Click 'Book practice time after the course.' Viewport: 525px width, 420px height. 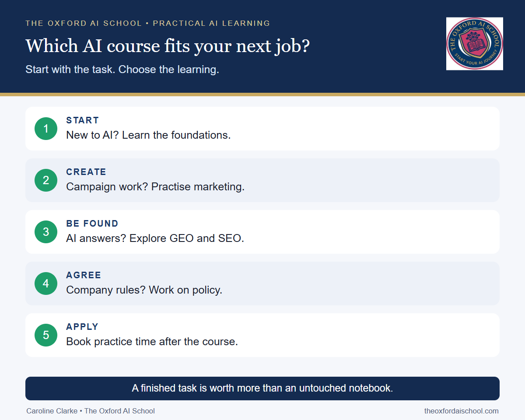coord(152,342)
